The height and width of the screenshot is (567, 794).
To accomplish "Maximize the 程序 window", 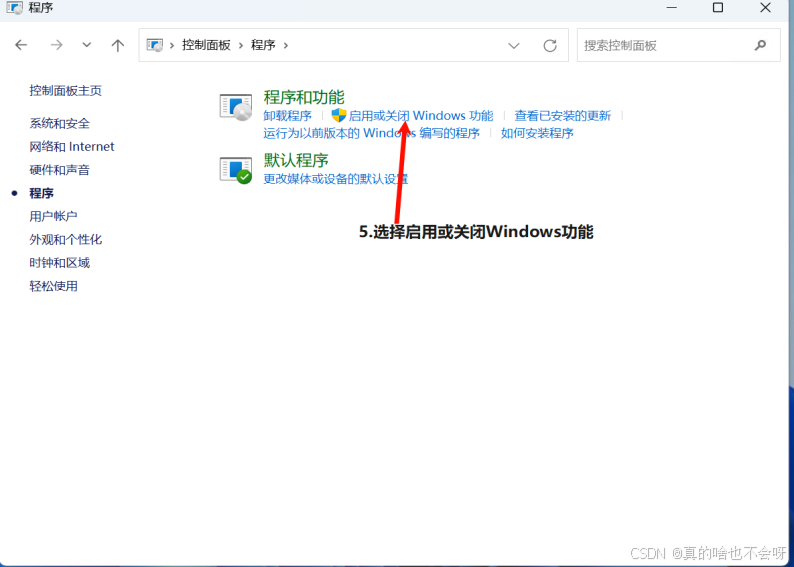I will [718, 8].
